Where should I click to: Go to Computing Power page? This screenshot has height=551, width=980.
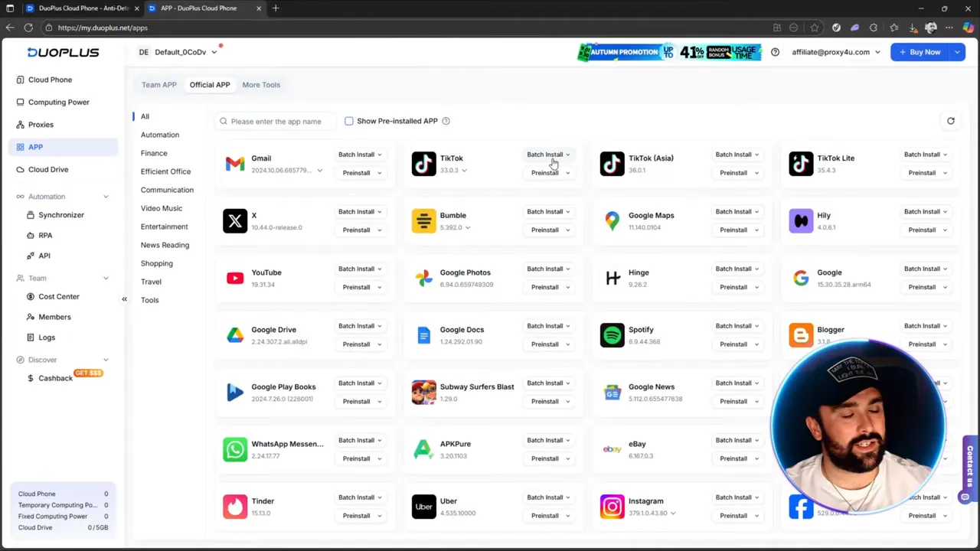click(x=63, y=102)
